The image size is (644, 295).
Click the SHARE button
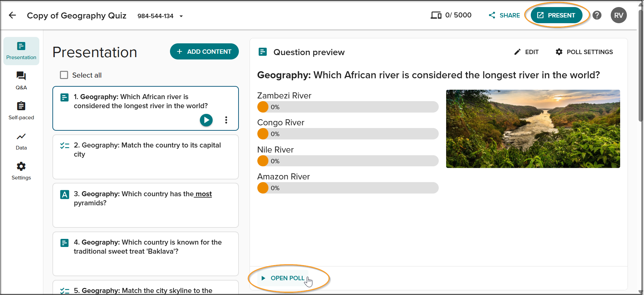coord(504,15)
